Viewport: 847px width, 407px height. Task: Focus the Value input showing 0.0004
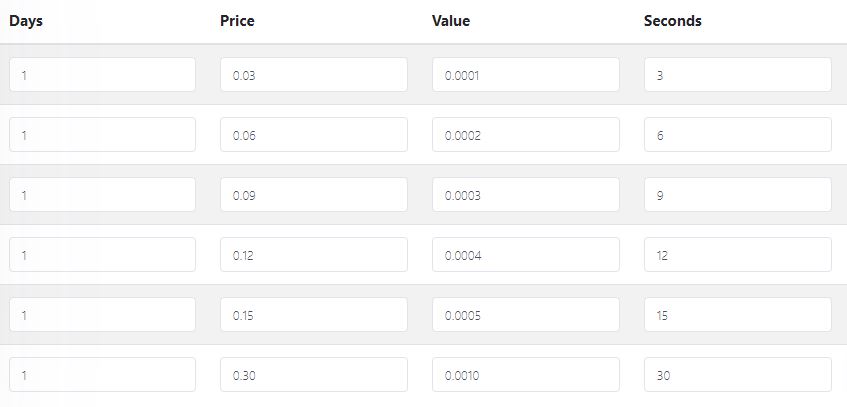pos(526,255)
